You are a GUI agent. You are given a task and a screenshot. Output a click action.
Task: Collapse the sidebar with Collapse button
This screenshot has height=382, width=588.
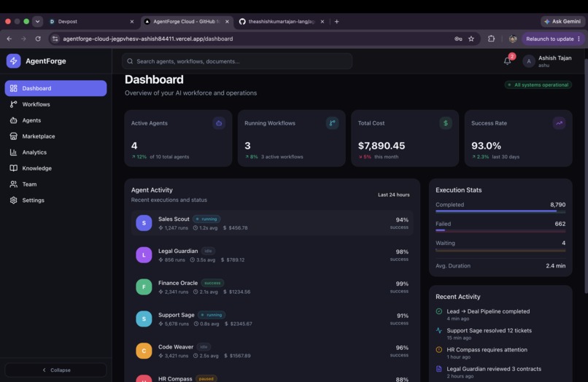pos(55,370)
